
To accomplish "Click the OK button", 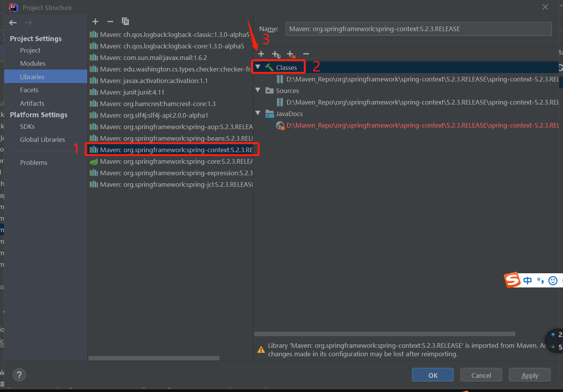I will 433,375.
